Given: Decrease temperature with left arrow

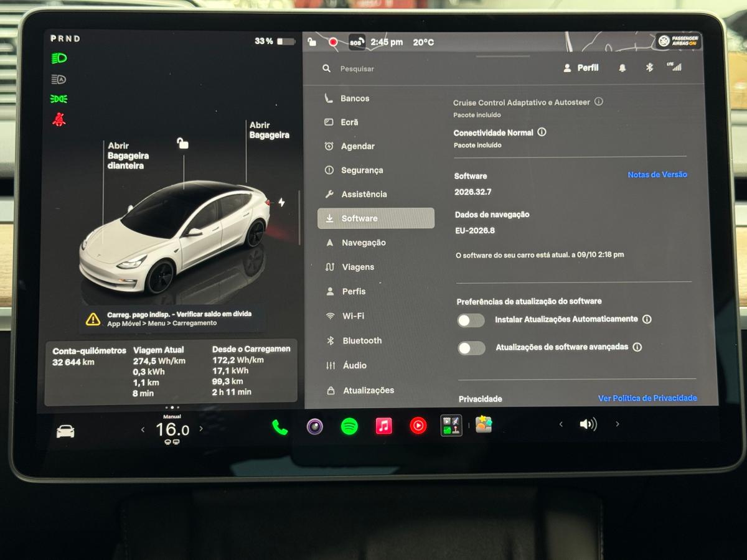Looking at the screenshot, I should [143, 429].
